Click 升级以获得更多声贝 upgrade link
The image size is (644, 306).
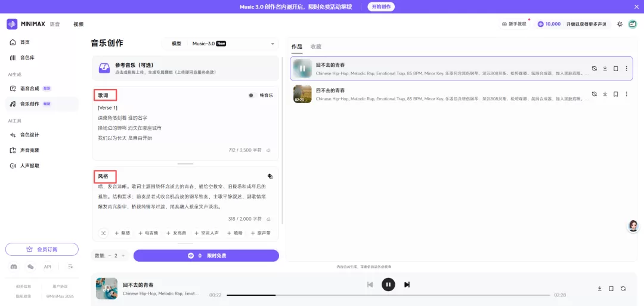[586, 24]
